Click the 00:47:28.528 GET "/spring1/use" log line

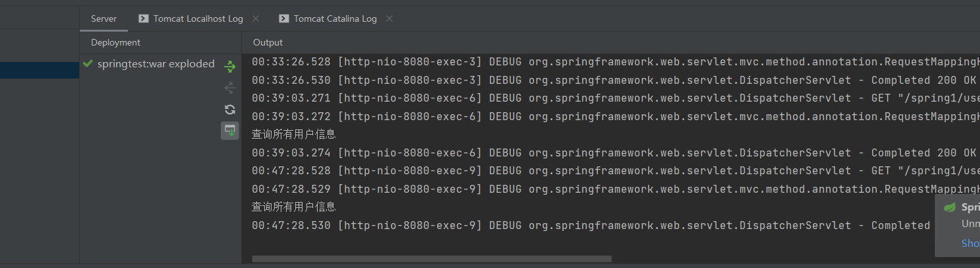coord(616,170)
